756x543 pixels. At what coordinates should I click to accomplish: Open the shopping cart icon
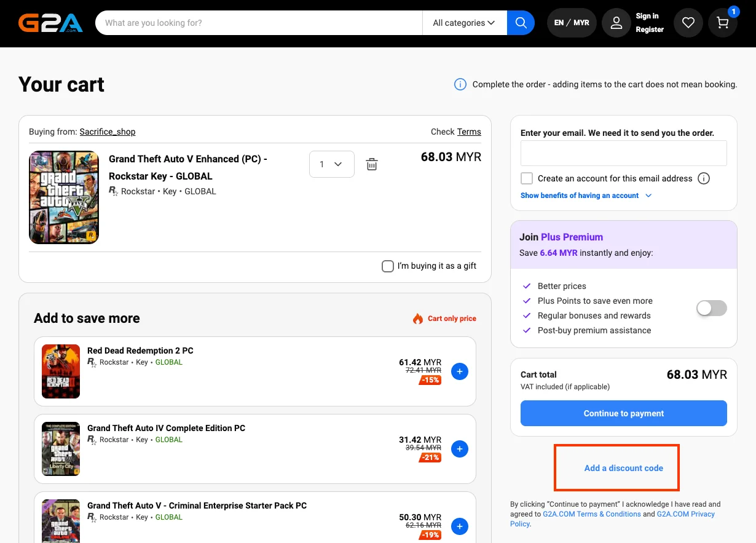pyautogui.click(x=723, y=23)
